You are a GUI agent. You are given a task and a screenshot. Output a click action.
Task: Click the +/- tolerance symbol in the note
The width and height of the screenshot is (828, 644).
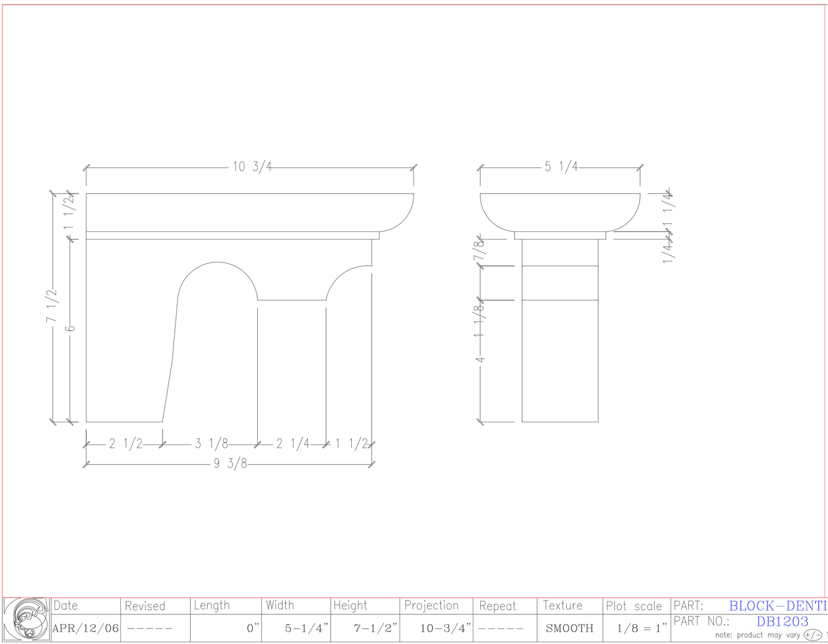tap(813, 635)
